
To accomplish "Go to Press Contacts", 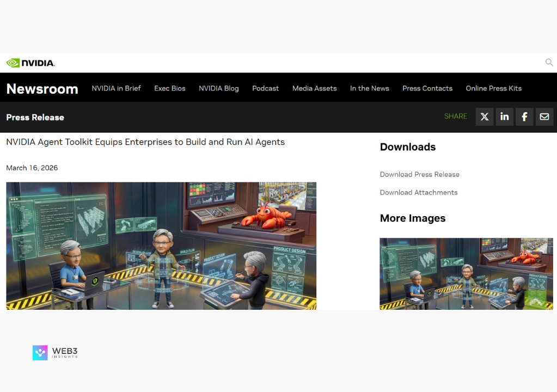I will [x=427, y=88].
